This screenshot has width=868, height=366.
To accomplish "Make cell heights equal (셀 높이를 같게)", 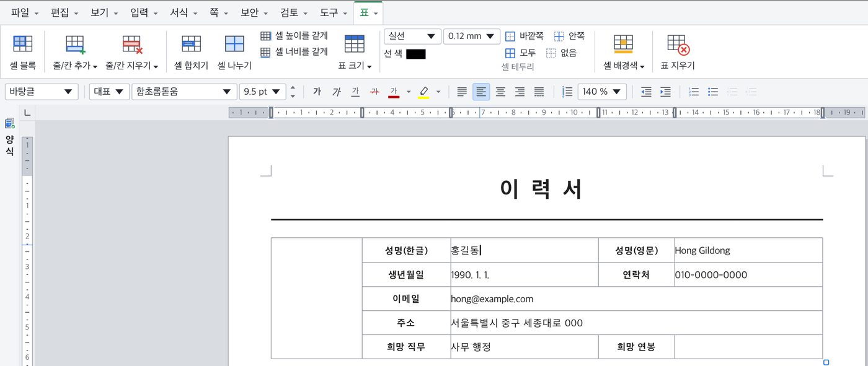I will (x=294, y=36).
